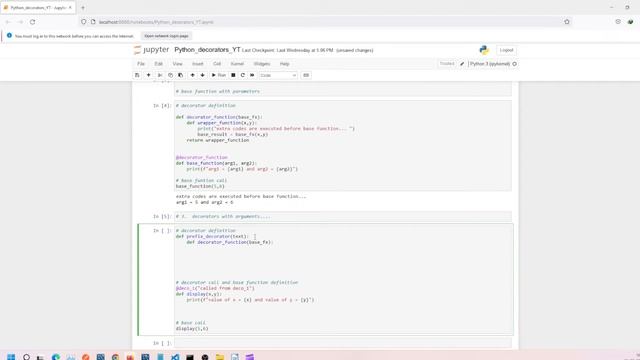
Task: Close the Python_decorators_YT browser tab
Action: click(70, 8)
